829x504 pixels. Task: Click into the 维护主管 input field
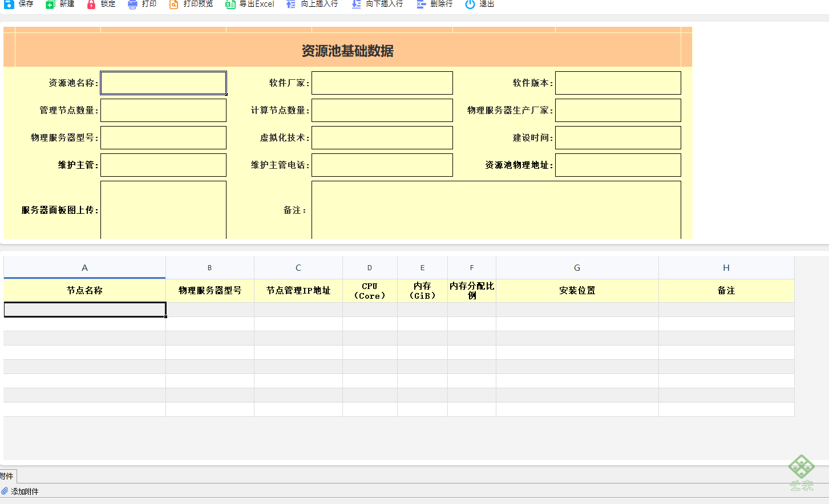(164, 165)
